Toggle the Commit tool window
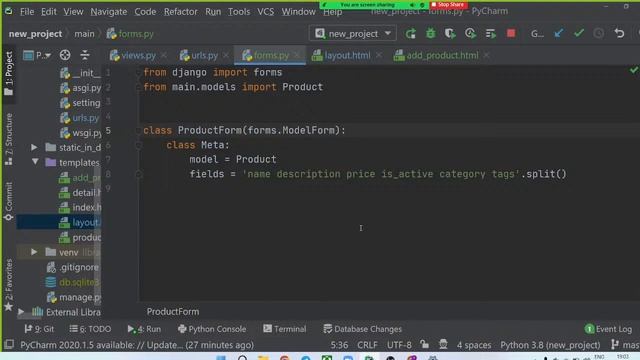The image size is (640, 360). pos(9,201)
